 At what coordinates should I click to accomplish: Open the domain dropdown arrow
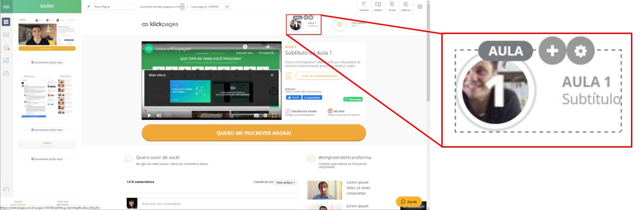point(181,7)
